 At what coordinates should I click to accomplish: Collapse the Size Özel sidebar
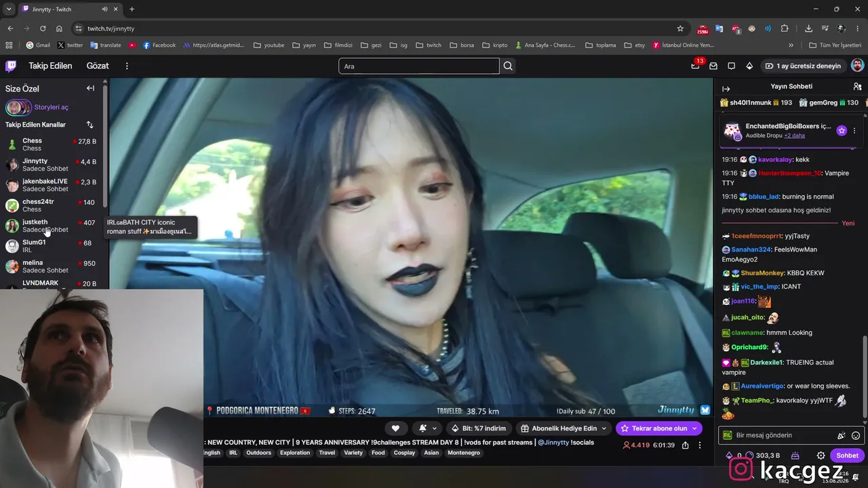pyautogui.click(x=90, y=88)
